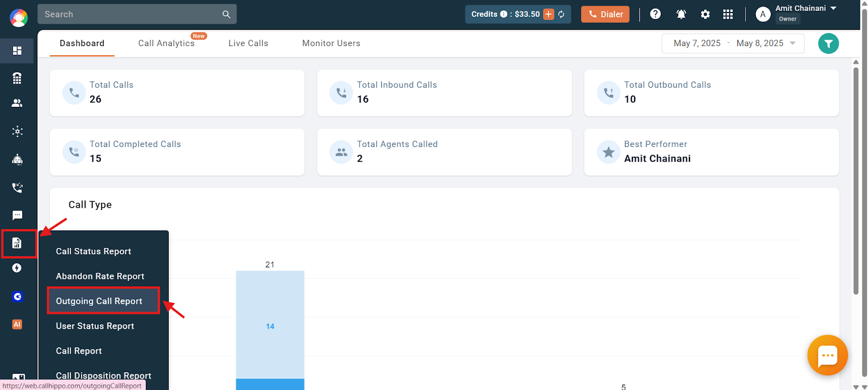Switch to the Monitor Users tab
Screen dimensions: 868x390
point(331,43)
